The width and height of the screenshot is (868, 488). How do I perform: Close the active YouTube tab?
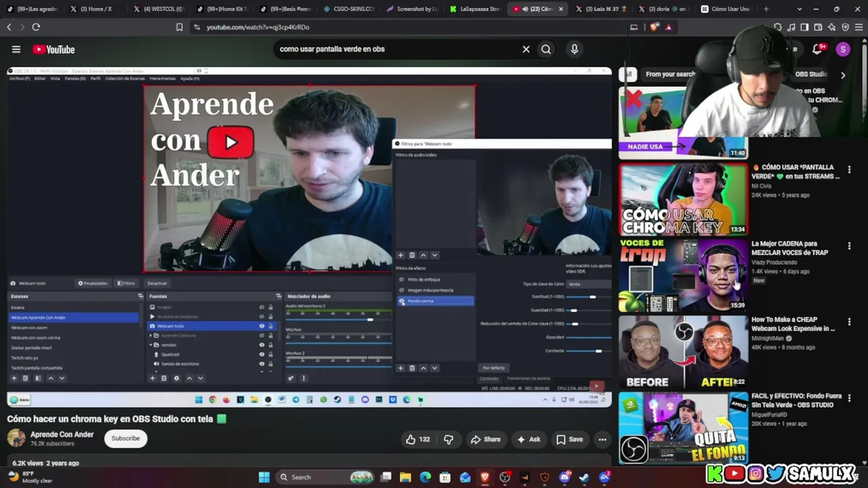click(x=561, y=9)
